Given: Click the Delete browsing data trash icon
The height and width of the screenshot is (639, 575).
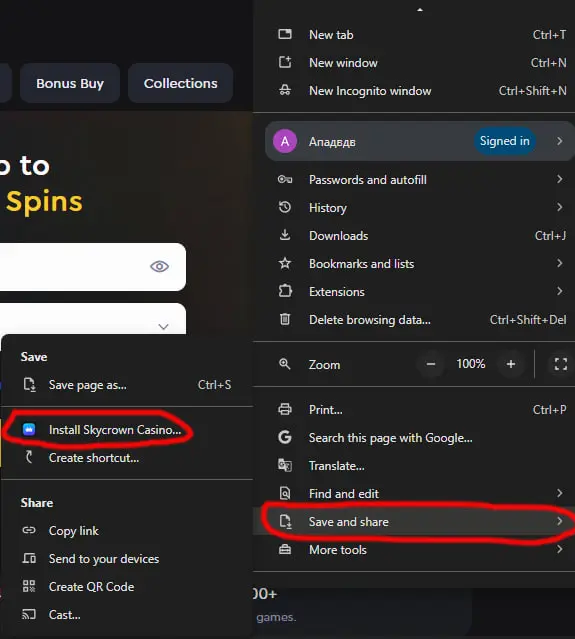Looking at the screenshot, I should pyautogui.click(x=285, y=319).
